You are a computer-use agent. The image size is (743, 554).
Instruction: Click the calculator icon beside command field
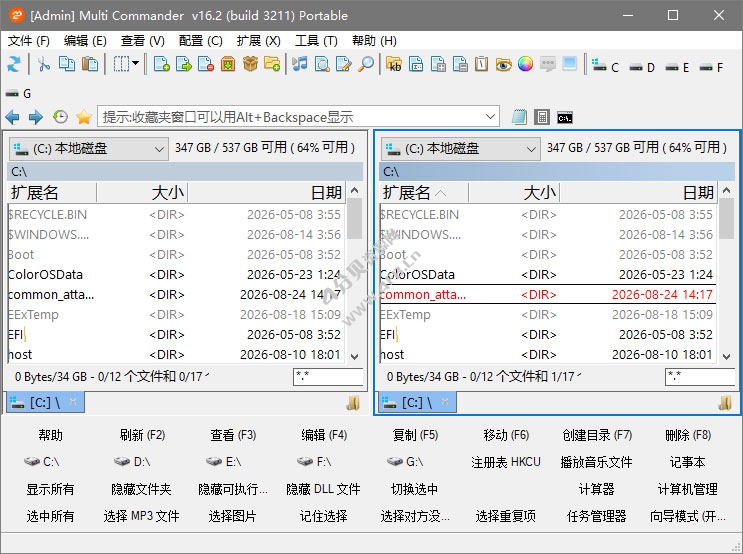tap(542, 117)
